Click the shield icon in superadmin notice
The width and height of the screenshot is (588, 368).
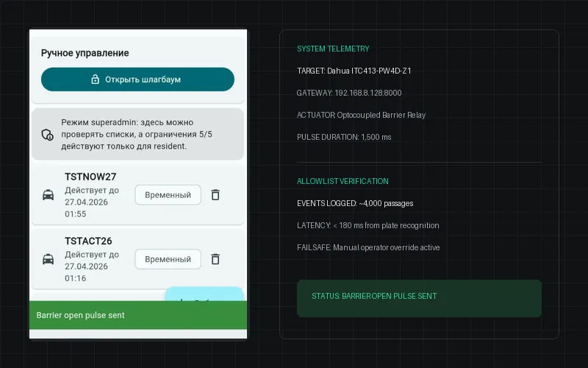coord(48,135)
